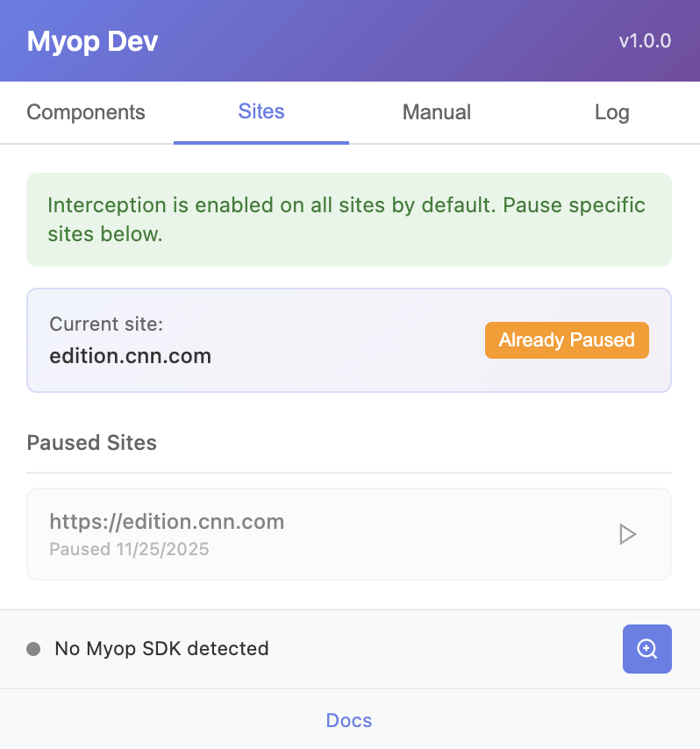Image resolution: width=700 pixels, height=749 pixels.
Task: Click the gray SDK status indicator dot
Action: tap(32, 649)
